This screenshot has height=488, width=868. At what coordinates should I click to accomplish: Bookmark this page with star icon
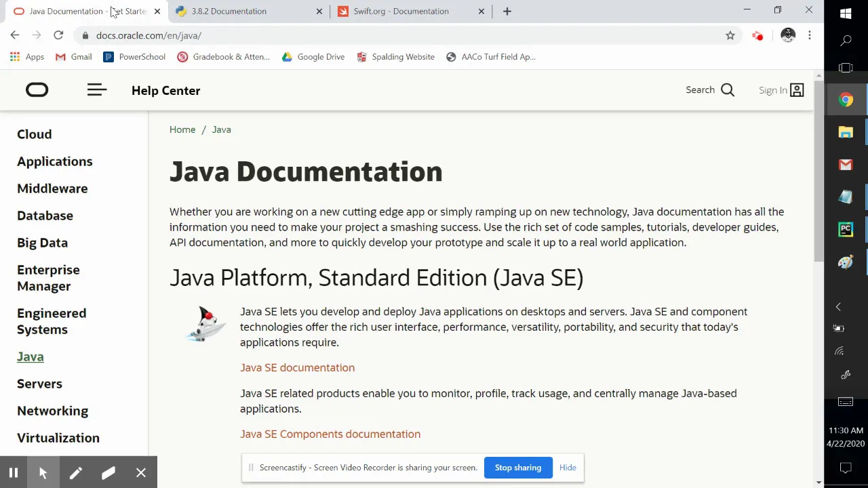[730, 35]
